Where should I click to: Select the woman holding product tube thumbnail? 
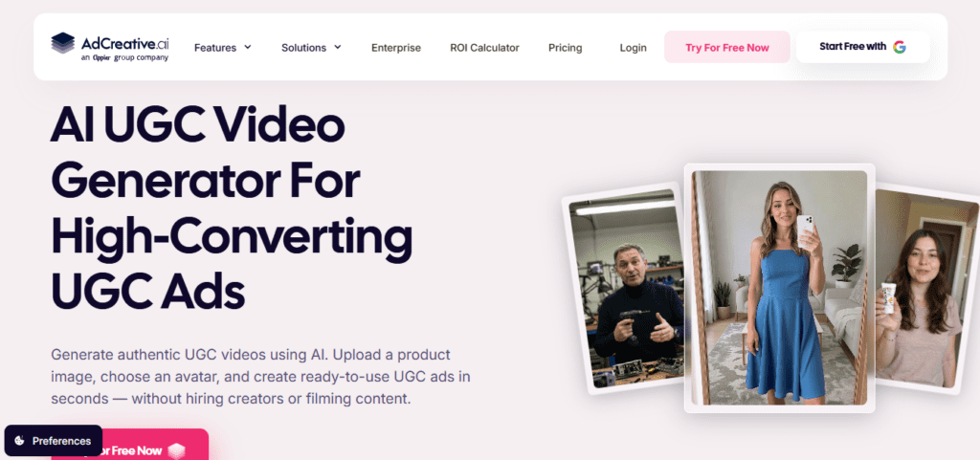click(926, 289)
